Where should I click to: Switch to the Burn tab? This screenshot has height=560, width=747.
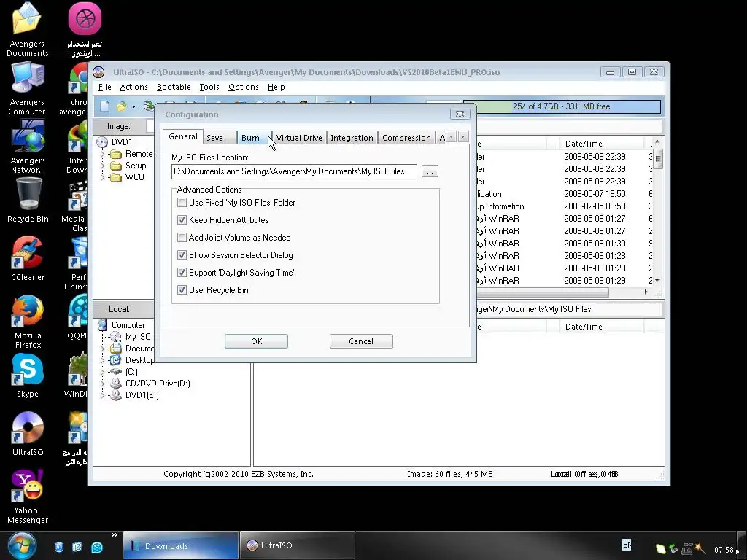tap(255, 138)
